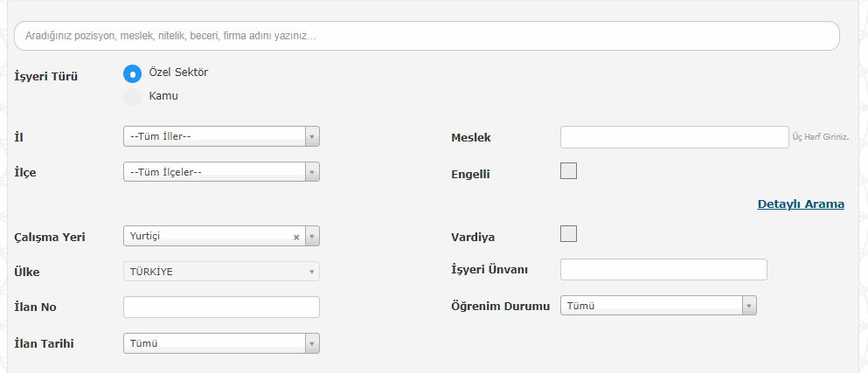Click the İlan No input box
This screenshot has height=373, width=868.
pyautogui.click(x=221, y=307)
